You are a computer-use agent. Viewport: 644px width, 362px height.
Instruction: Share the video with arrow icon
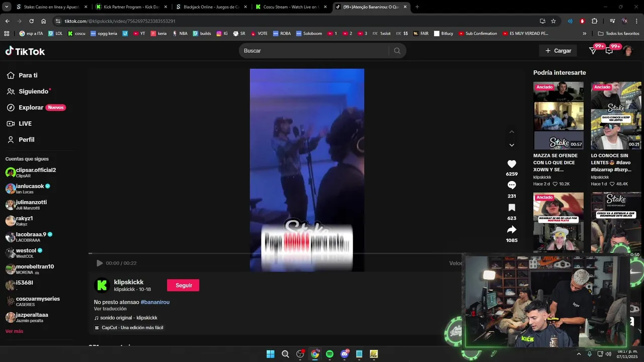512,230
